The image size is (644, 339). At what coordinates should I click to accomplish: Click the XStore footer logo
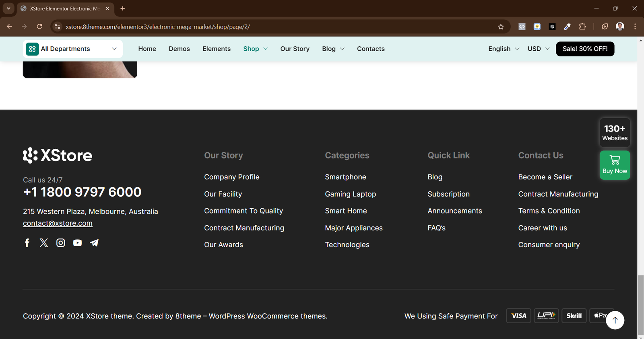pyautogui.click(x=58, y=156)
